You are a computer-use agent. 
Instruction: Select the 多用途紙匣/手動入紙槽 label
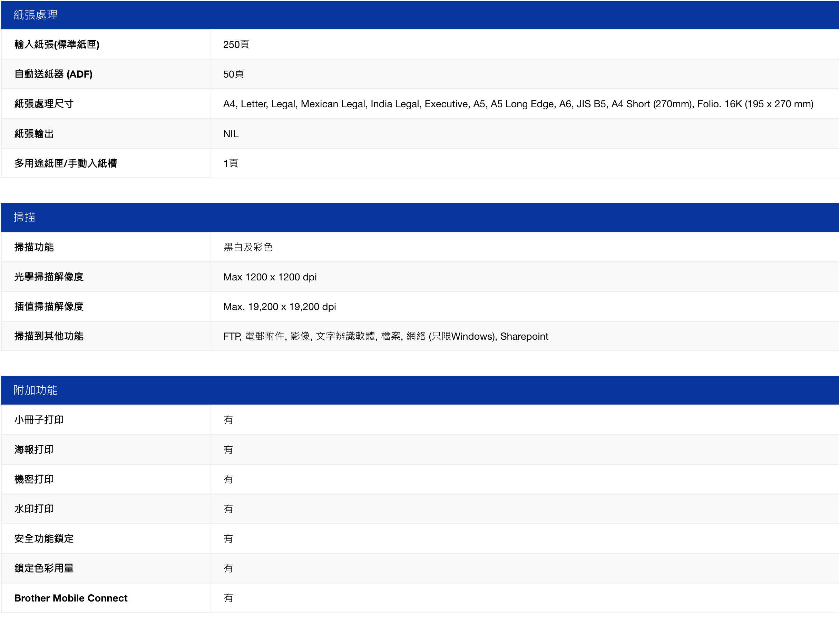click(x=65, y=163)
